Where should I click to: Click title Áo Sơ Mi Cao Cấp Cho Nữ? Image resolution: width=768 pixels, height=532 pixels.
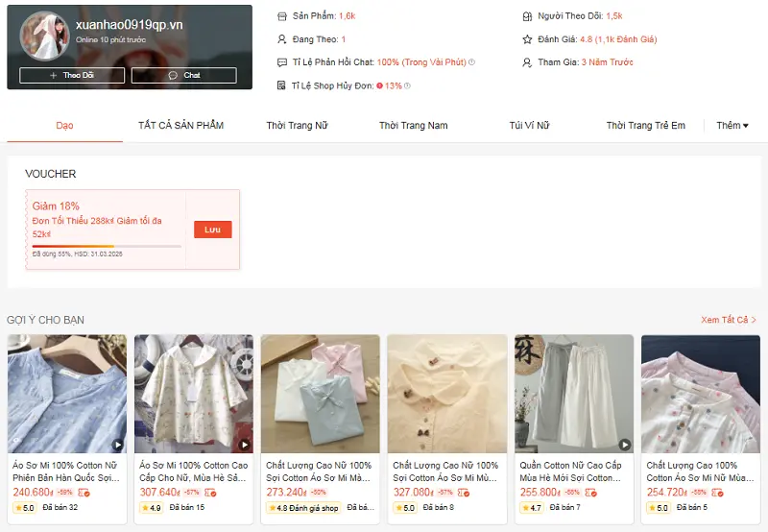point(194,472)
